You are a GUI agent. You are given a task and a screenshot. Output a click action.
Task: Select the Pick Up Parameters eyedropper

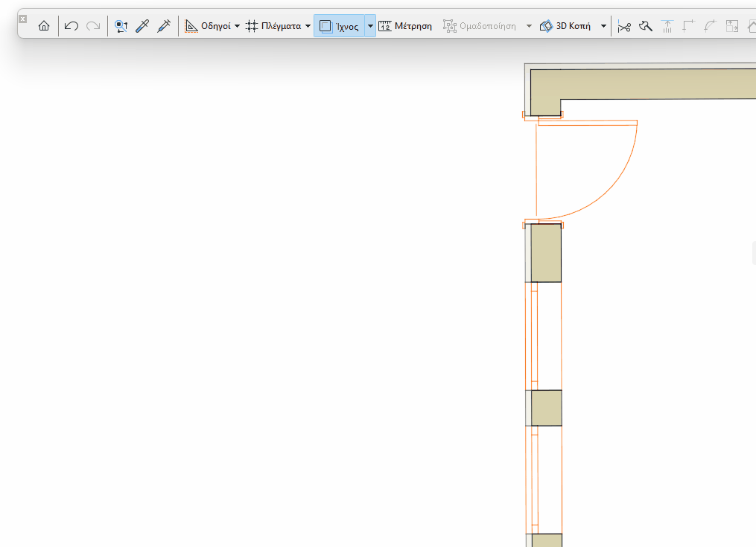click(142, 25)
